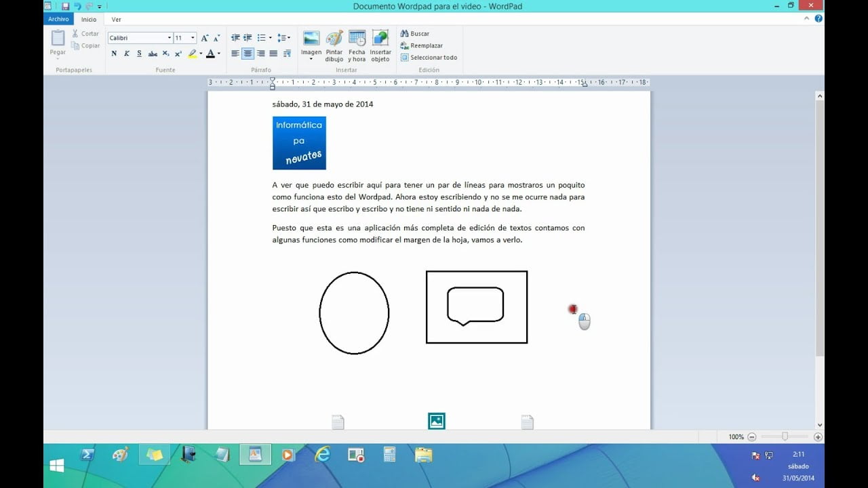
Task: Apply strikethrough formatting (abc)
Action: pos(153,54)
